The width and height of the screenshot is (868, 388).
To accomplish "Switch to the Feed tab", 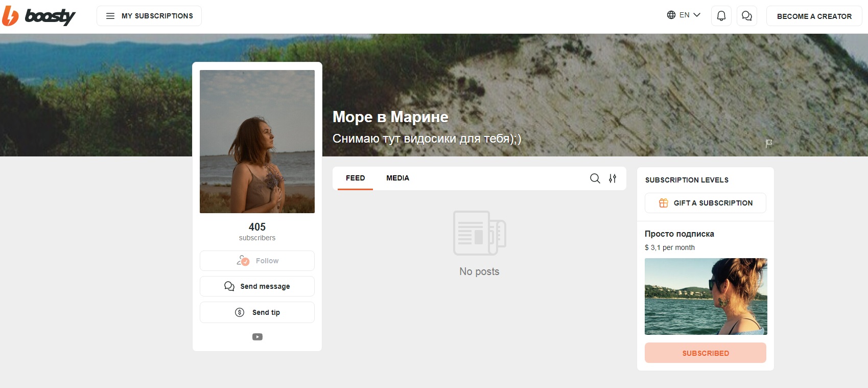I will click(355, 178).
